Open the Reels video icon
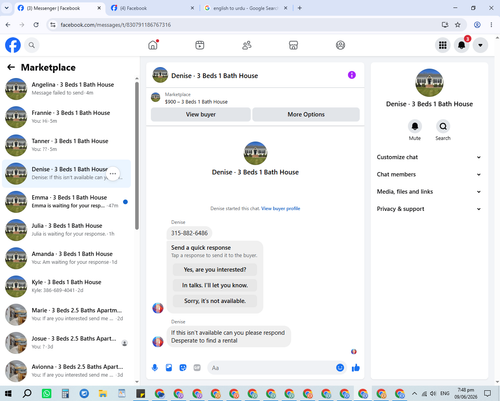Image resolution: width=500 pixels, height=401 pixels. (200, 45)
